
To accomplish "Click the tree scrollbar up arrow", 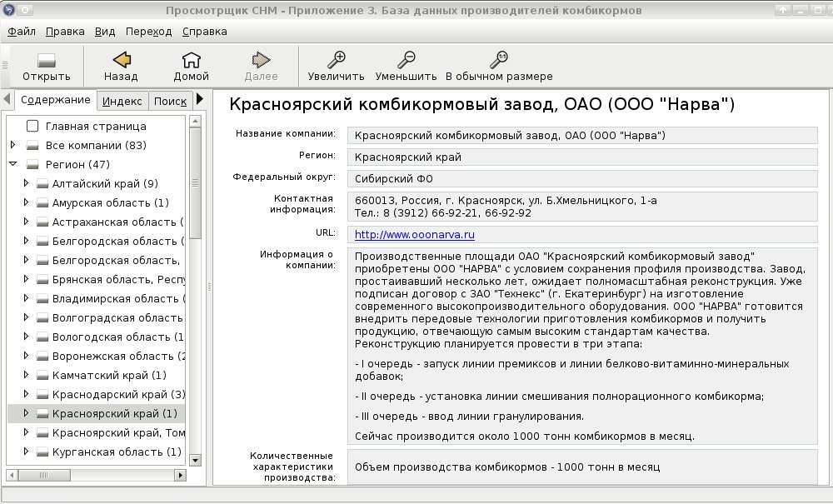I will [x=195, y=121].
